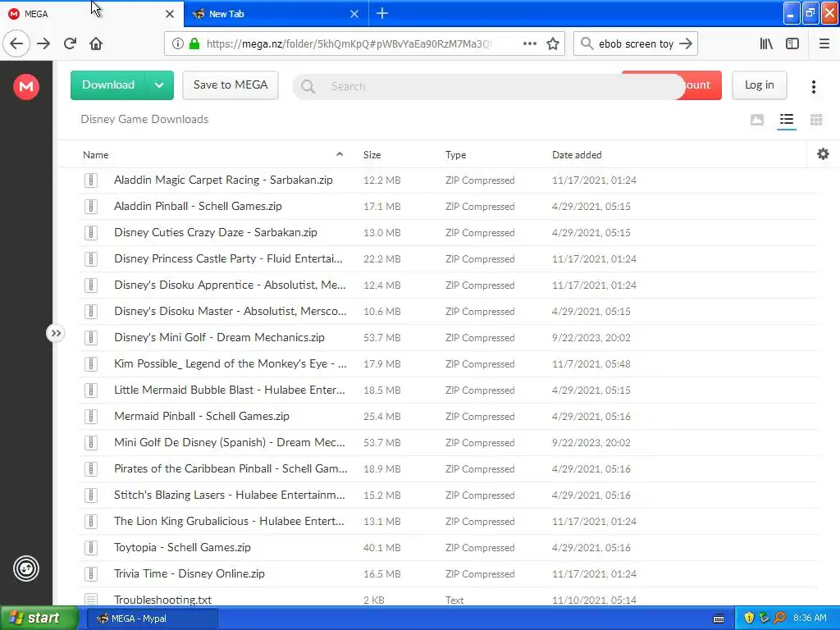Click the circular icon at sidebar bottom
This screenshot has height=630, width=840.
(x=25, y=568)
